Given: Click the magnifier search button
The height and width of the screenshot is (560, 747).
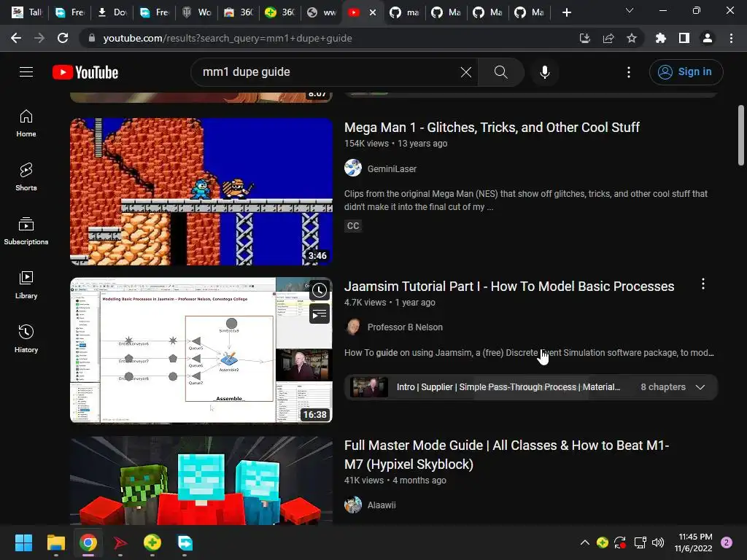Looking at the screenshot, I should point(500,72).
